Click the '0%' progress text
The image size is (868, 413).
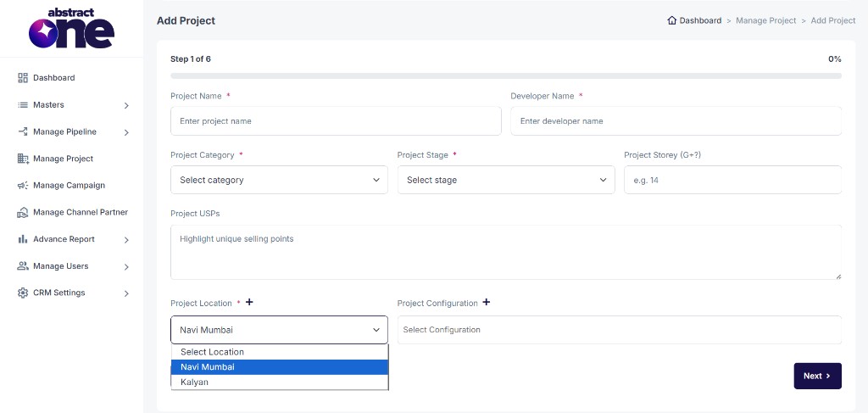tap(835, 59)
